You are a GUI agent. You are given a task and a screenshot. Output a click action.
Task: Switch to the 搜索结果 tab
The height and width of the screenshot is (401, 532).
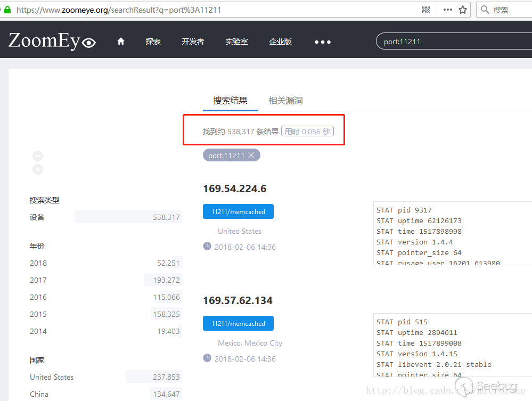(x=231, y=101)
